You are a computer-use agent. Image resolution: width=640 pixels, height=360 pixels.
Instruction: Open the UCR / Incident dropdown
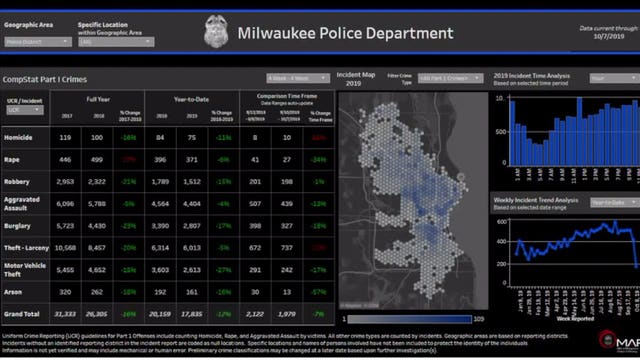coord(25,110)
